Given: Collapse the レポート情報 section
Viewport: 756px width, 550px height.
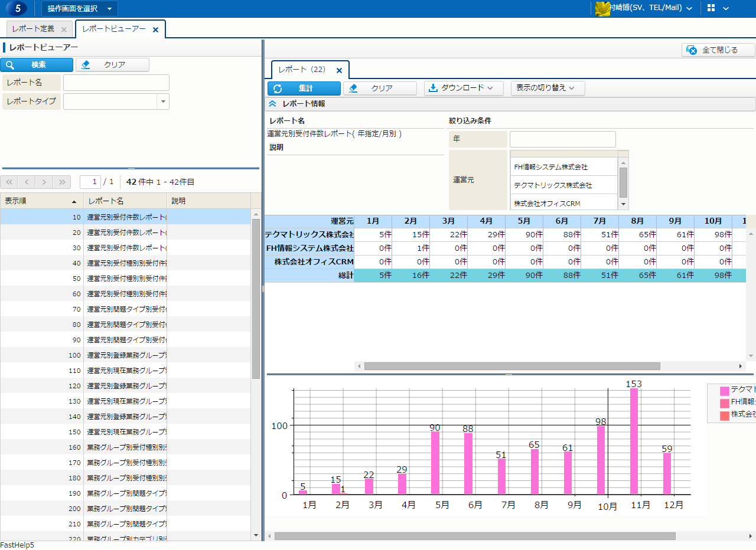Looking at the screenshot, I should (x=272, y=104).
